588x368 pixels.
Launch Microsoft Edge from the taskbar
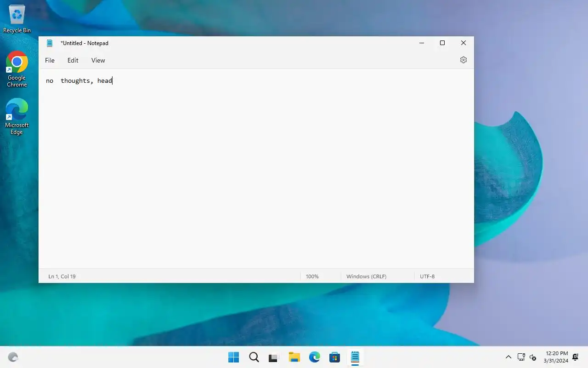coord(314,357)
